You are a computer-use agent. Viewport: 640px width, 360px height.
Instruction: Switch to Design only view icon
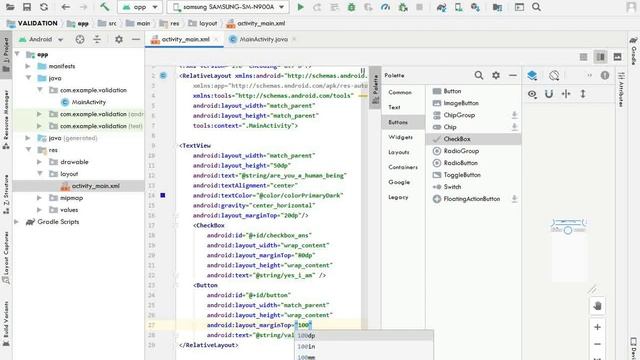coord(618,57)
